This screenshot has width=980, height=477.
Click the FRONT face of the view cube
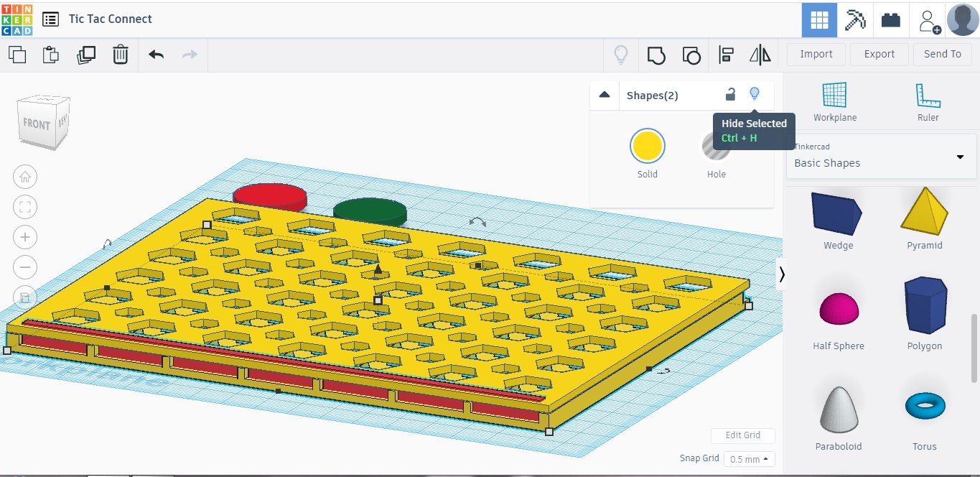36,124
